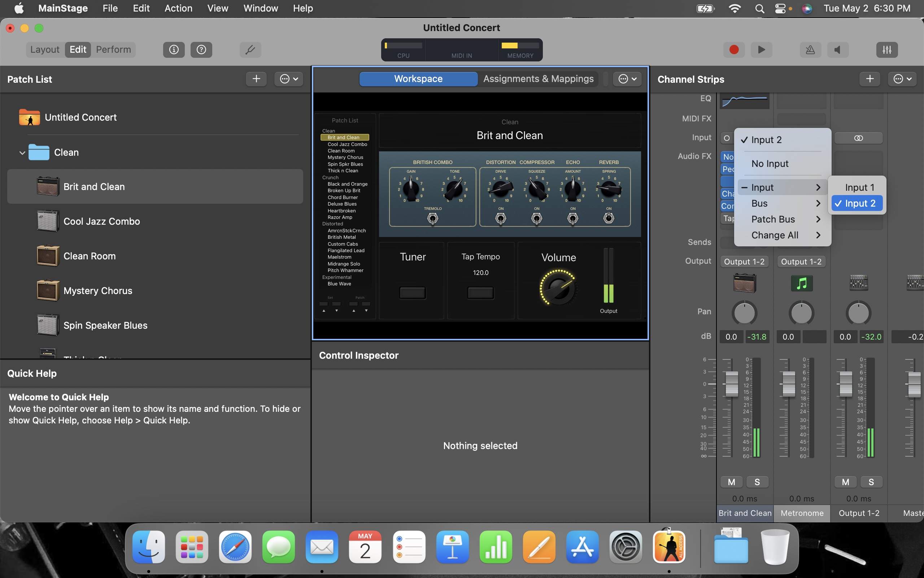Viewport: 924px width, 578px height.
Task: Switch to Perform mode
Action: (113, 50)
